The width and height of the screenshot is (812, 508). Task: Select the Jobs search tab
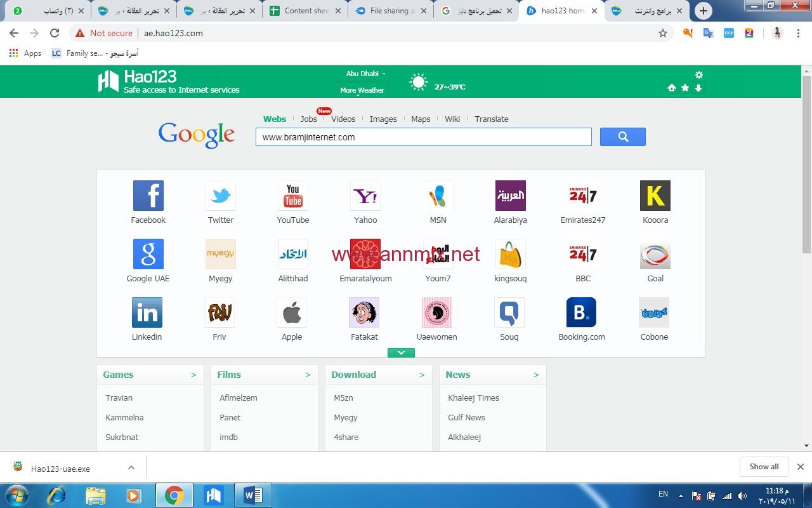tap(309, 119)
